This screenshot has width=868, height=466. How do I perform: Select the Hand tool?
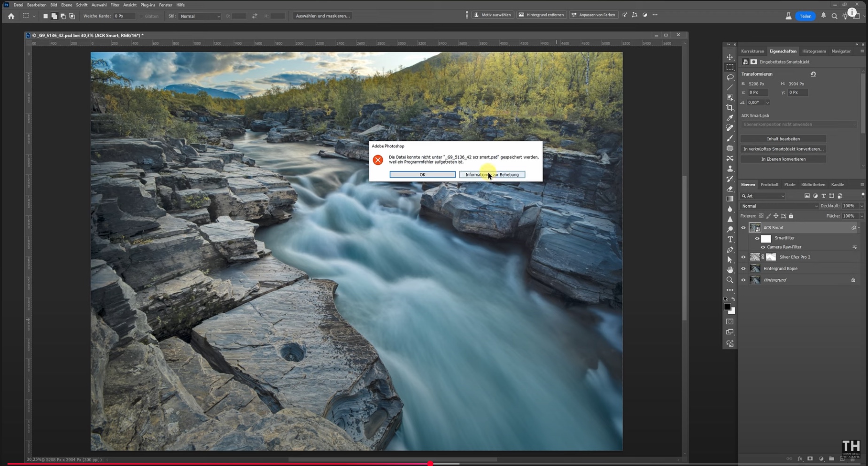pos(730,270)
